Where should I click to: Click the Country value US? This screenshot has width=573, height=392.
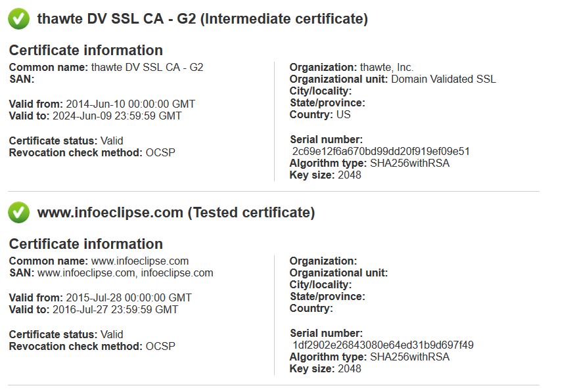[343, 115]
